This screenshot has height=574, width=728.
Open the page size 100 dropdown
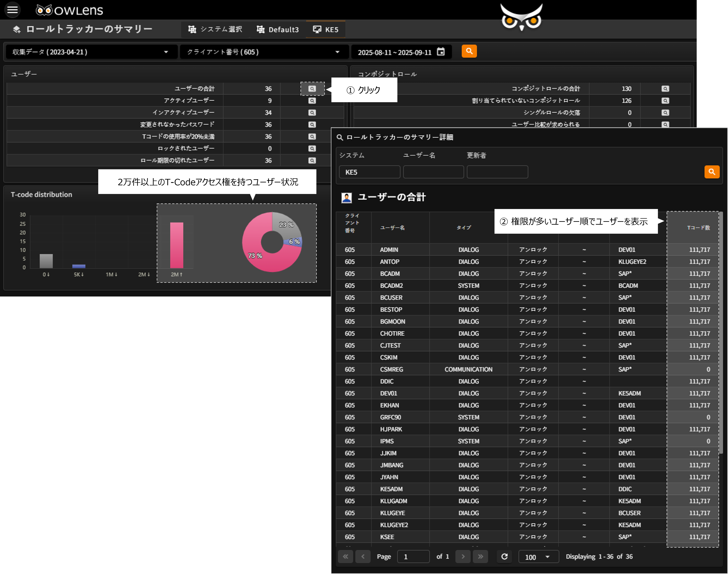pyautogui.click(x=538, y=557)
